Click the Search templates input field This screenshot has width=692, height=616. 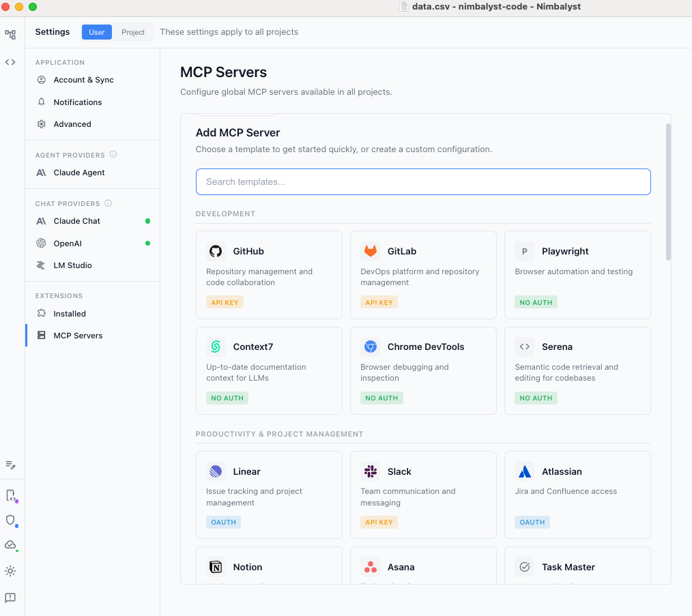pos(423,182)
